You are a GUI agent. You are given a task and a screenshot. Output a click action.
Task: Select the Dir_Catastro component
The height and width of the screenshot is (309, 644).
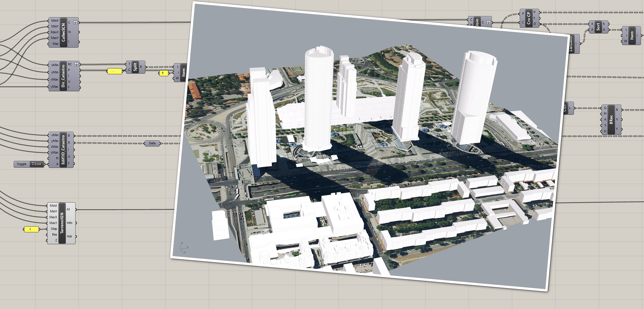[x=63, y=76]
